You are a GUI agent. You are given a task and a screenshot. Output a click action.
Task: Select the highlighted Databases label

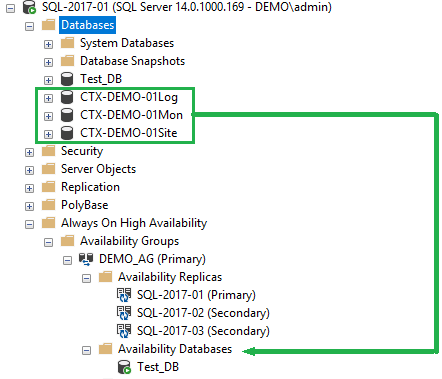coord(88,25)
